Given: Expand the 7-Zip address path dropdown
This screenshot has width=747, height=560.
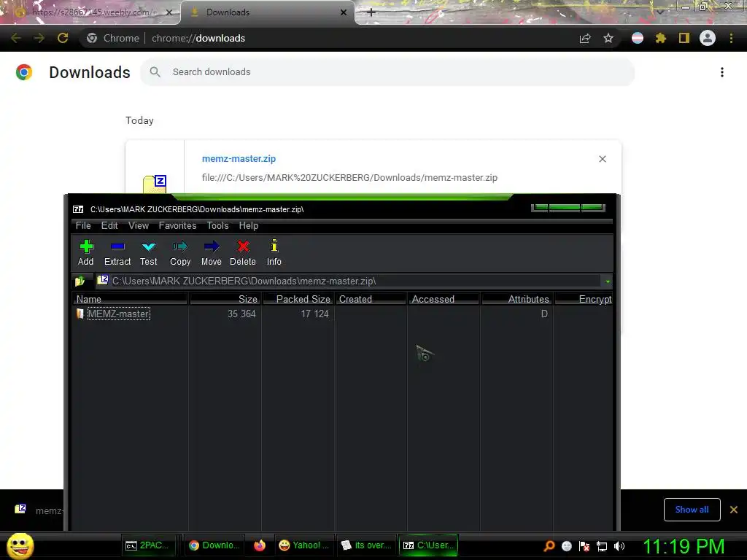Looking at the screenshot, I should (608, 281).
